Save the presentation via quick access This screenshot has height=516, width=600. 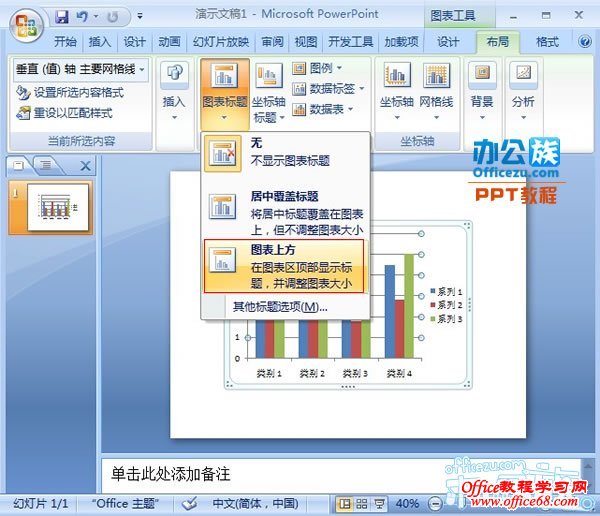(62, 16)
